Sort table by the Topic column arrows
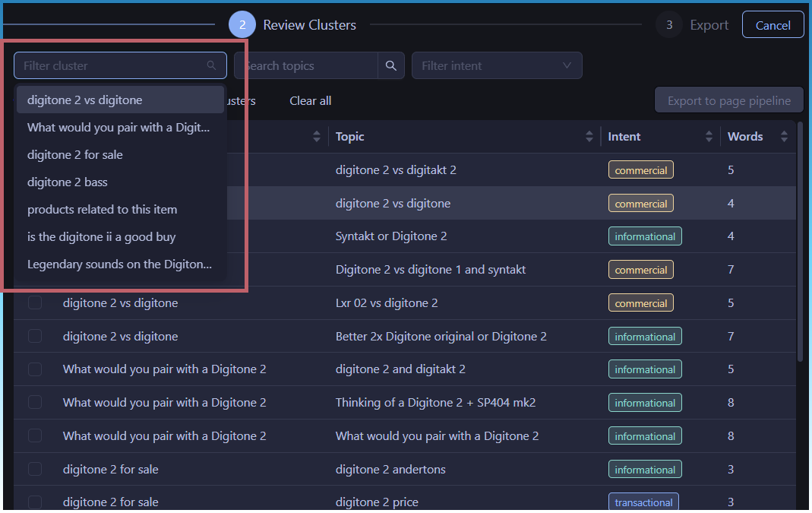 click(589, 137)
